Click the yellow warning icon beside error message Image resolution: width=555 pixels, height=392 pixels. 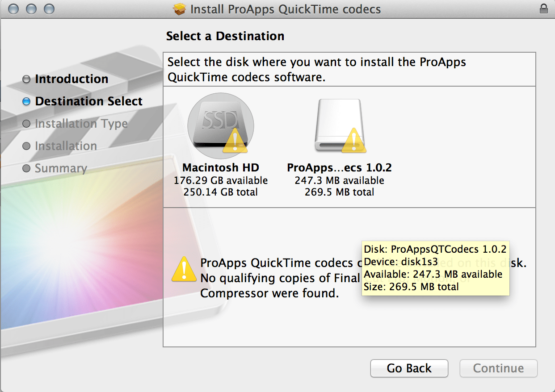point(184,269)
